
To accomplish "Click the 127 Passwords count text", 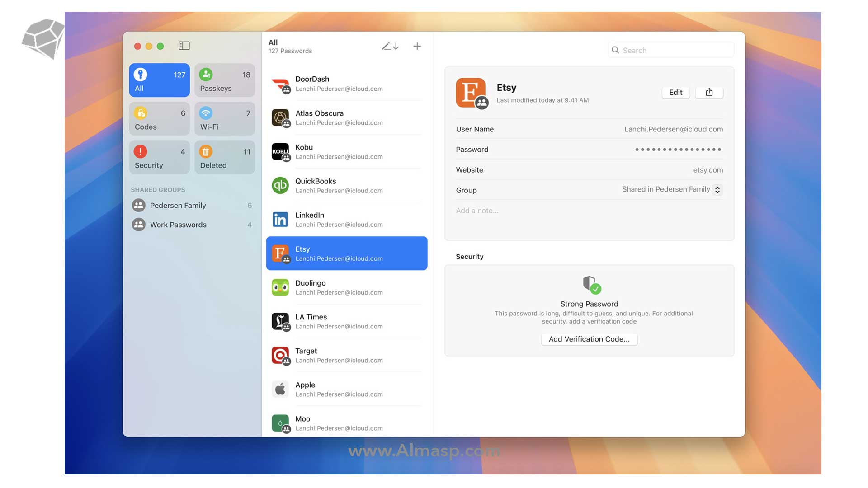I will (290, 51).
